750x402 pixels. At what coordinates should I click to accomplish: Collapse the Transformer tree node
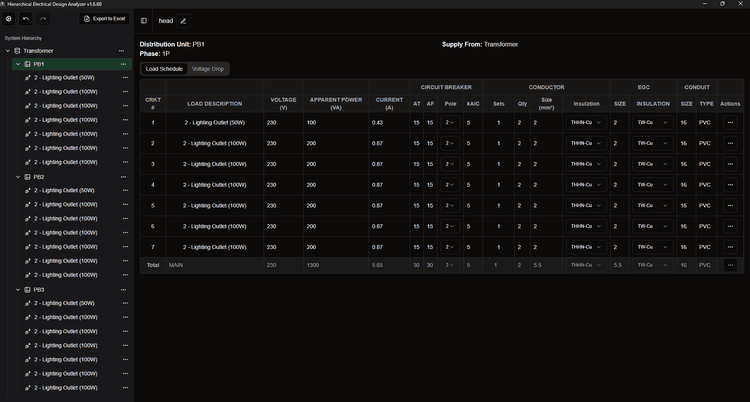pos(8,50)
